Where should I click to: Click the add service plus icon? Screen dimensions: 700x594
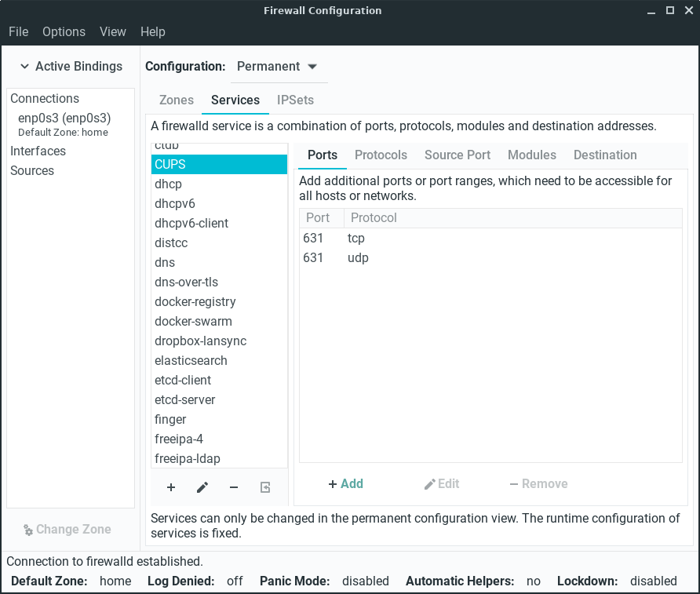click(171, 487)
